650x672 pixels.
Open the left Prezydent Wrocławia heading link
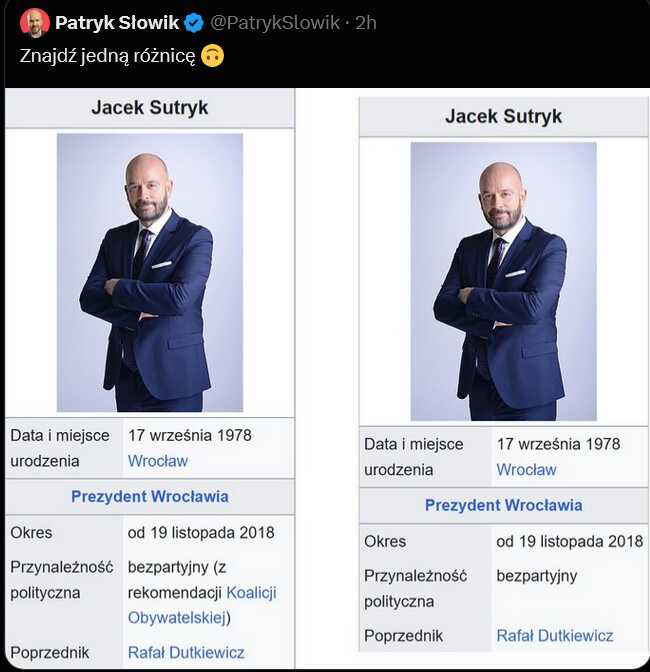(150, 497)
